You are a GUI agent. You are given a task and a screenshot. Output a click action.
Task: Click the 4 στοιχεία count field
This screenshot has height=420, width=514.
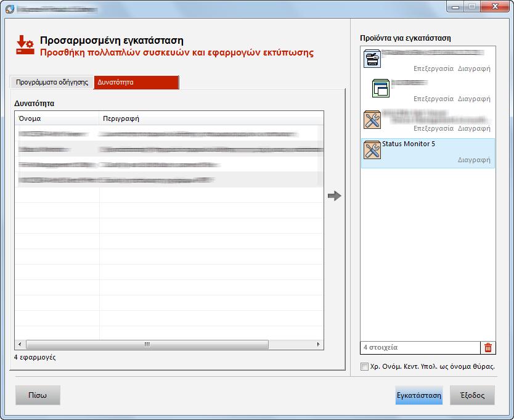420,347
